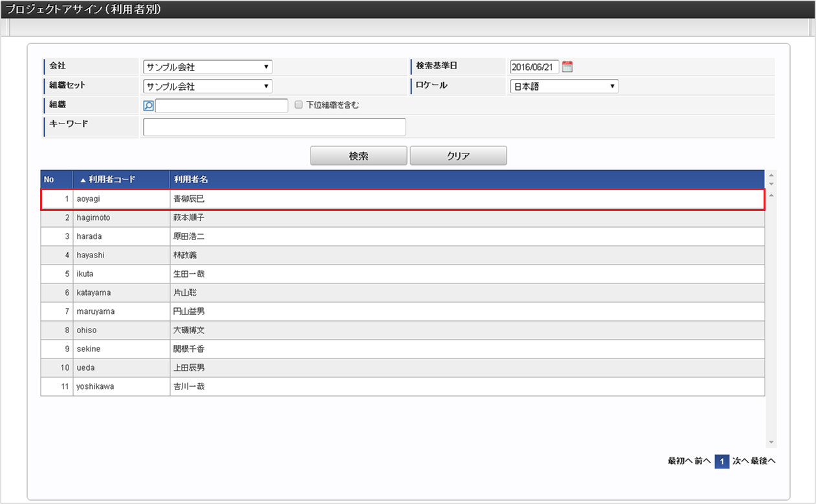Screen dimensions: 816x504
Task: Go to 最後へ last page link
Action: [x=763, y=461]
